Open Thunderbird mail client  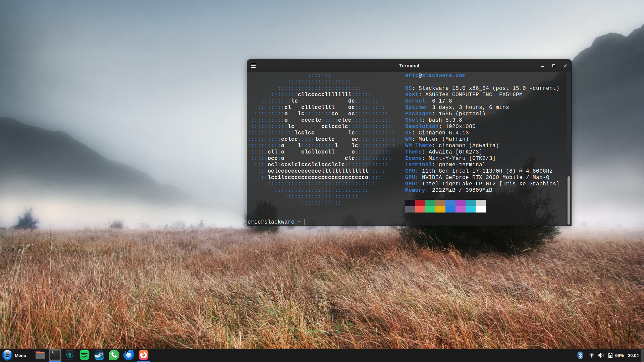point(129,355)
